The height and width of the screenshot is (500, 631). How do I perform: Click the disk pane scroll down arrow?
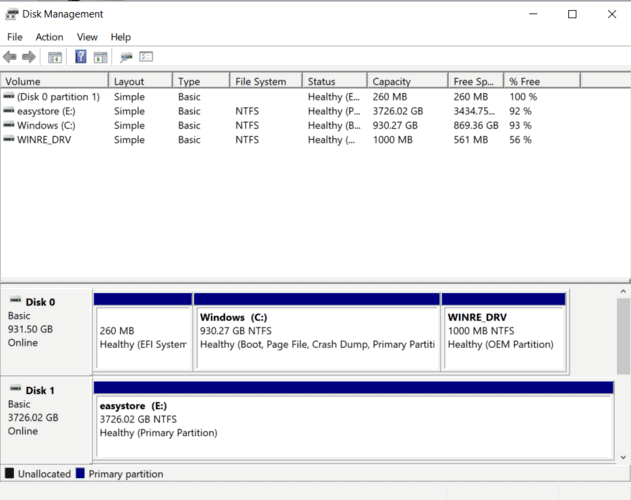pyautogui.click(x=623, y=457)
